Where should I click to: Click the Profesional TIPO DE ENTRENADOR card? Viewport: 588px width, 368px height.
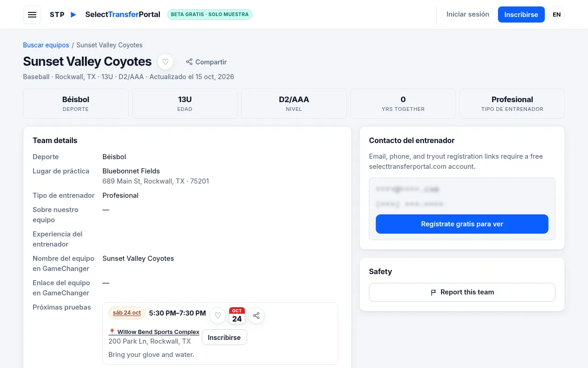click(512, 103)
